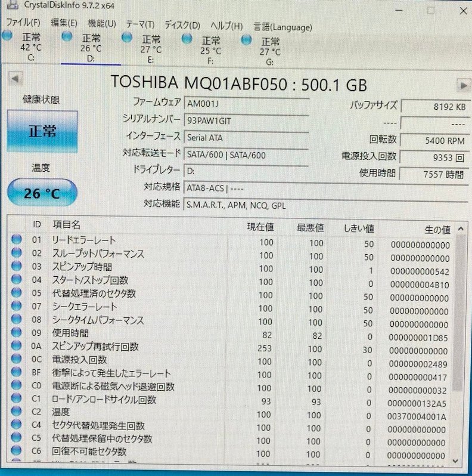This screenshot has height=476, width=472.
Task: Click the 項目名 column header
Action: [66, 225]
